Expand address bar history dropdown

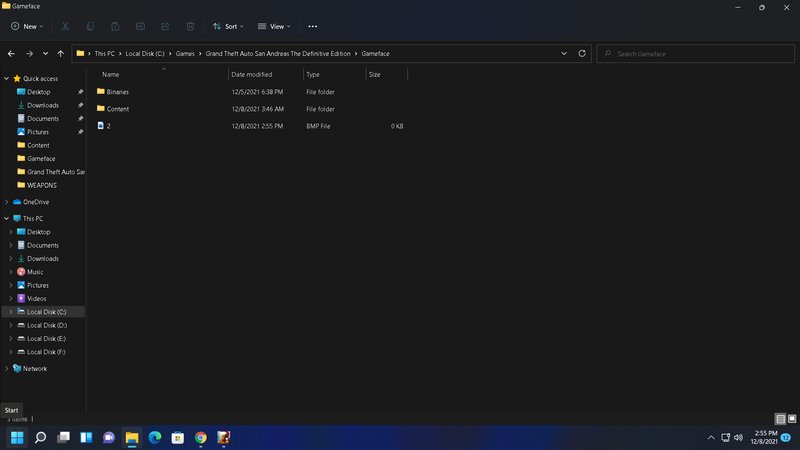[564, 54]
